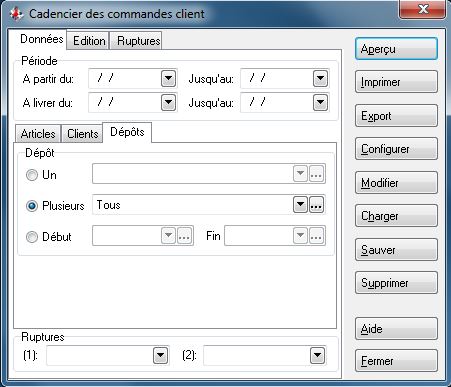Click the Imprimer button
This screenshot has width=451, height=387.
pos(396,82)
